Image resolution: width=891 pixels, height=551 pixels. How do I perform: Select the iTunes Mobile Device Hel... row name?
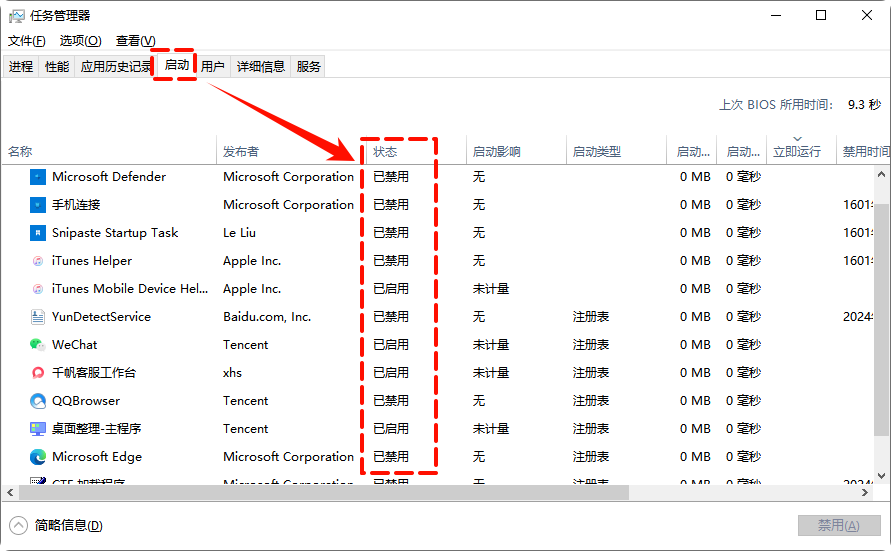click(130, 289)
